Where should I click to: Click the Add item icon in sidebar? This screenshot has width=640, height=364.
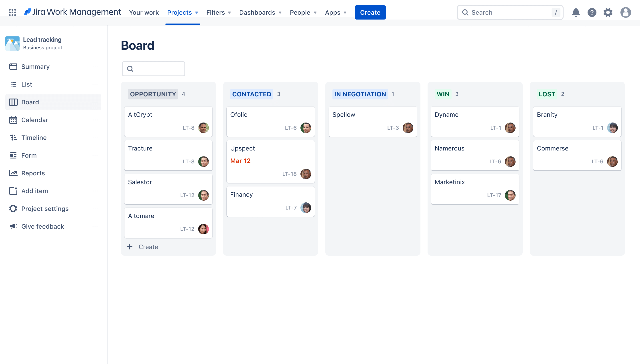coord(14,191)
